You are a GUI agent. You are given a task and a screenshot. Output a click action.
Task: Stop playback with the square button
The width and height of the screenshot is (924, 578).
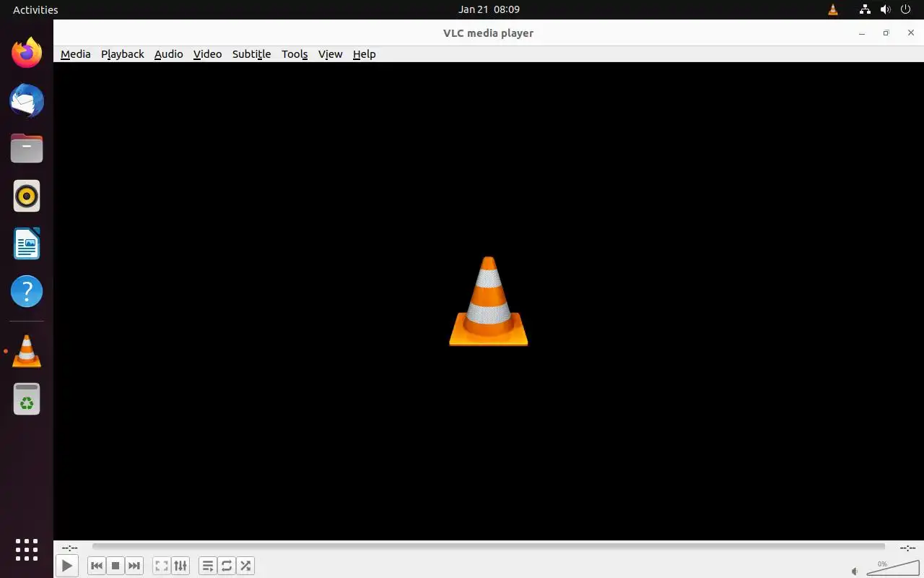(115, 566)
